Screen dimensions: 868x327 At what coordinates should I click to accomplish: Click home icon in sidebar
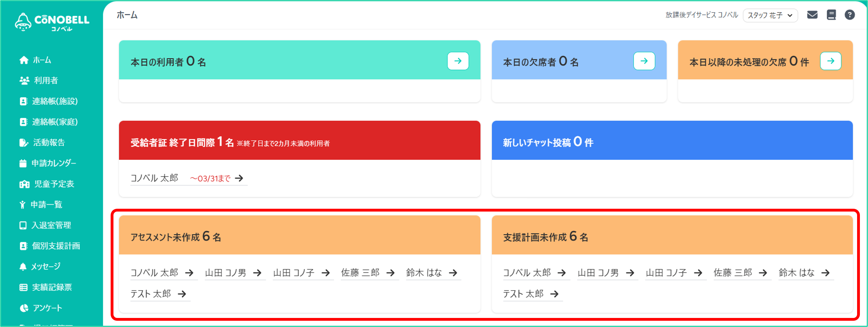pos(24,60)
